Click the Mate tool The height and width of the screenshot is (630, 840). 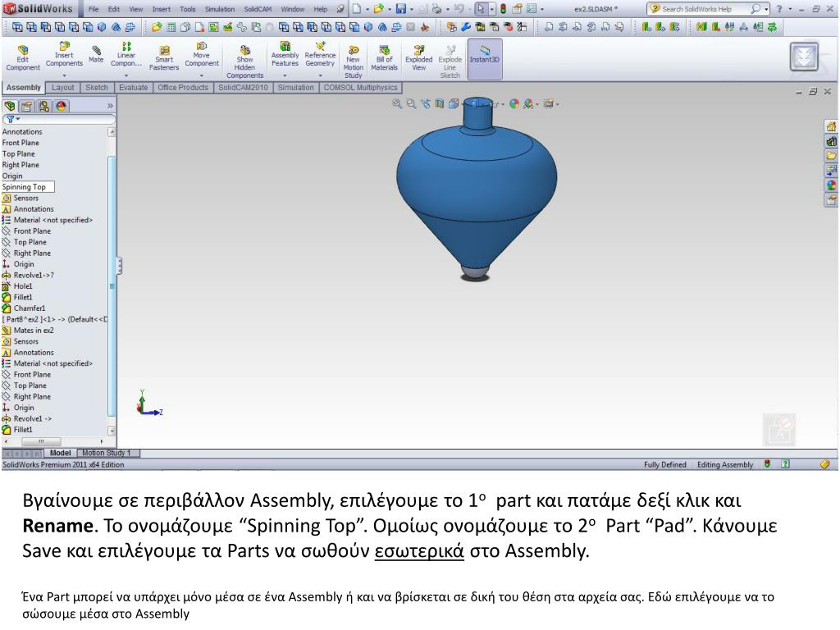[97, 55]
